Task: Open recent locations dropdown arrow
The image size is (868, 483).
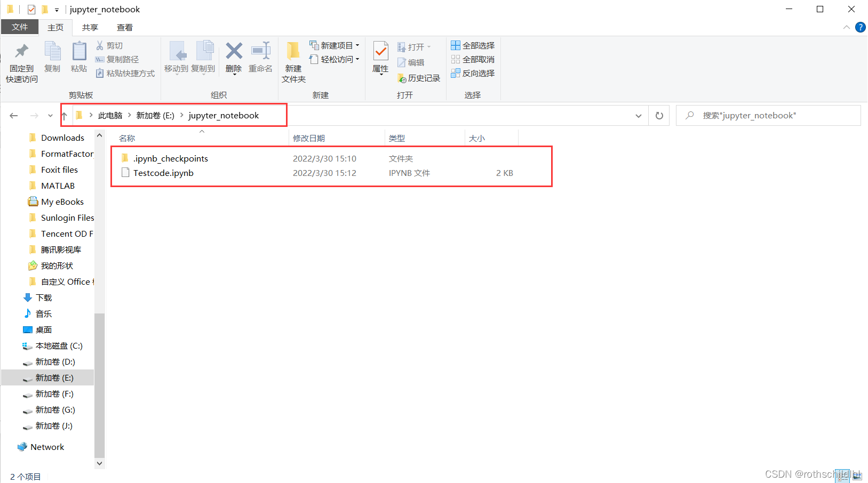Action: [x=50, y=116]
